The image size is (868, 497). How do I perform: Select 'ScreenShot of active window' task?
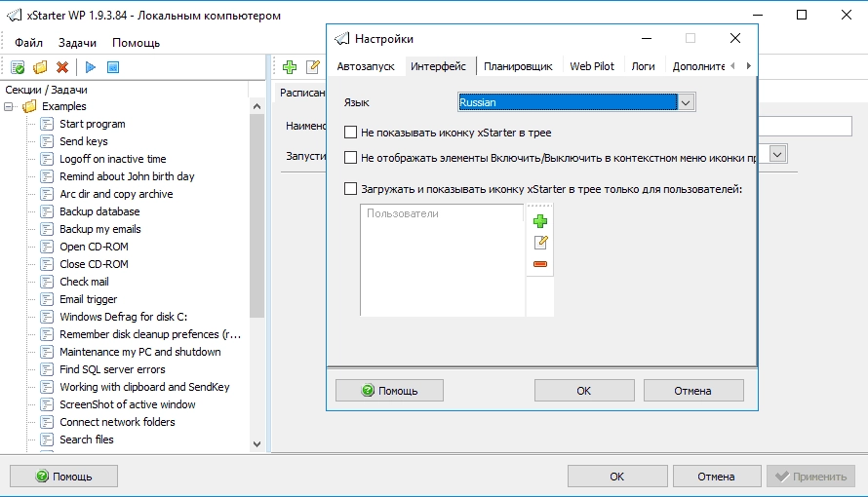pyautogui.click(x=128, y=404)
